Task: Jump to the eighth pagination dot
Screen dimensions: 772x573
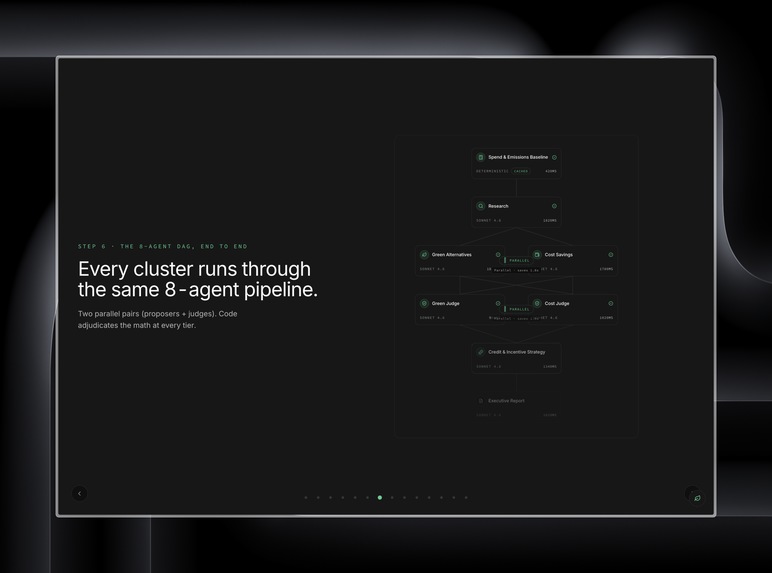Action: click(392, 498)
